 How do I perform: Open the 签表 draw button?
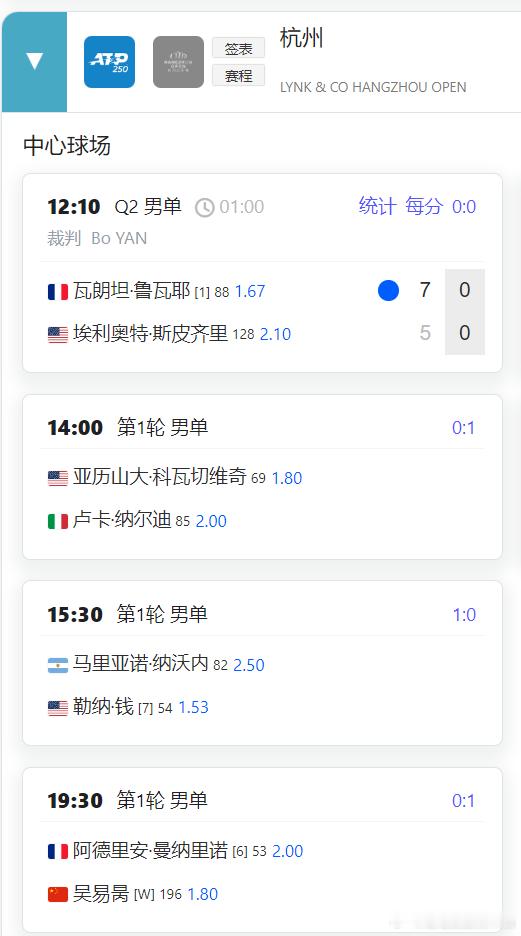pyautogui.click(x=238, y=48)
